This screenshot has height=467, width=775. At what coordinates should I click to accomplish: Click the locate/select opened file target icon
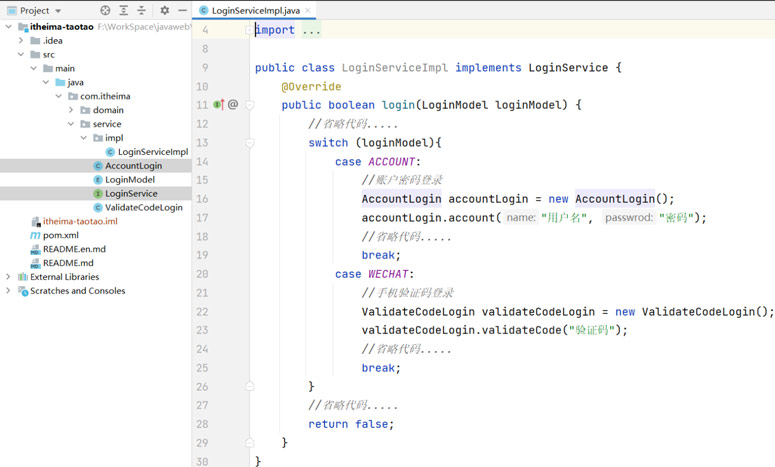(x=105, y=10)
